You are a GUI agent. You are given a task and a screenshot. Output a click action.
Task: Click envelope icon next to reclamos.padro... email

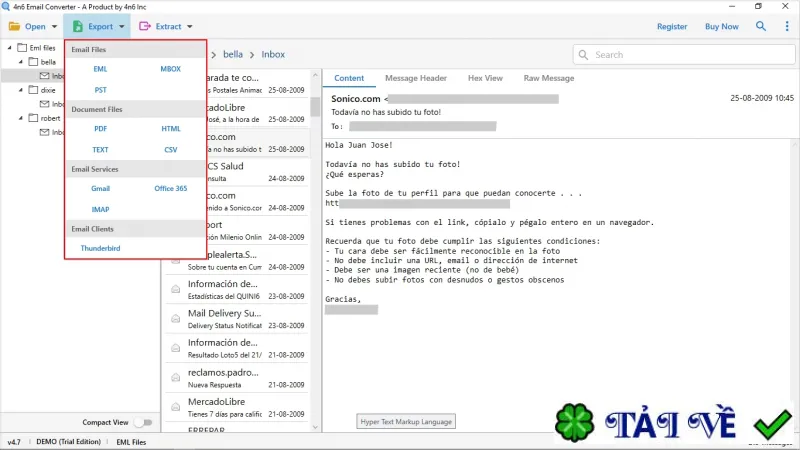[176, 378]
